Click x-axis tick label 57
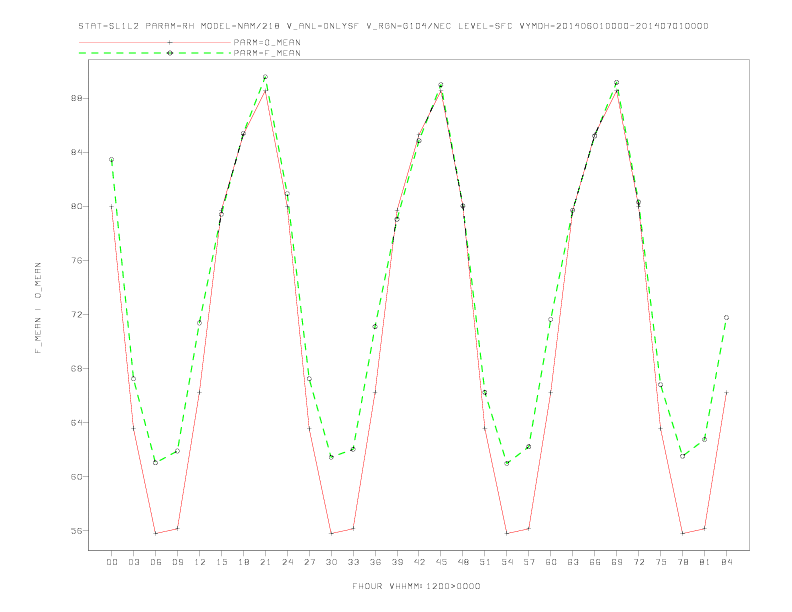Viewport: 792px width, 612px height. [x=529, y=562]
